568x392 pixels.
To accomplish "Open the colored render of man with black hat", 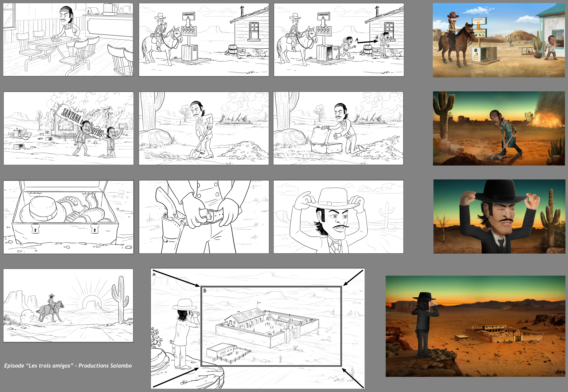I will [499, 216].
